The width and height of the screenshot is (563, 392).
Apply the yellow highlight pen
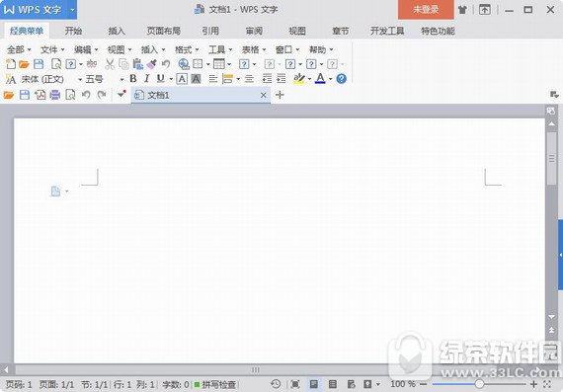tap(298, 79)
